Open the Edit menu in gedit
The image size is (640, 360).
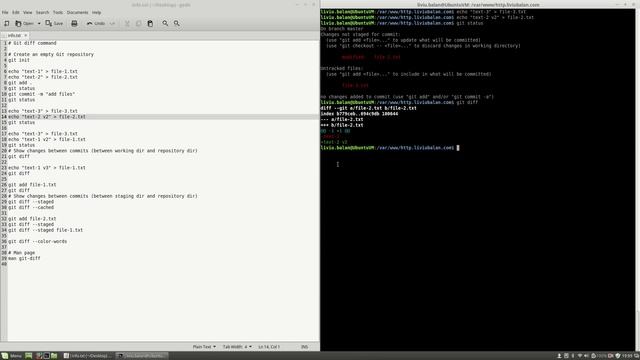pyautogui.click(x=16, y=12)
